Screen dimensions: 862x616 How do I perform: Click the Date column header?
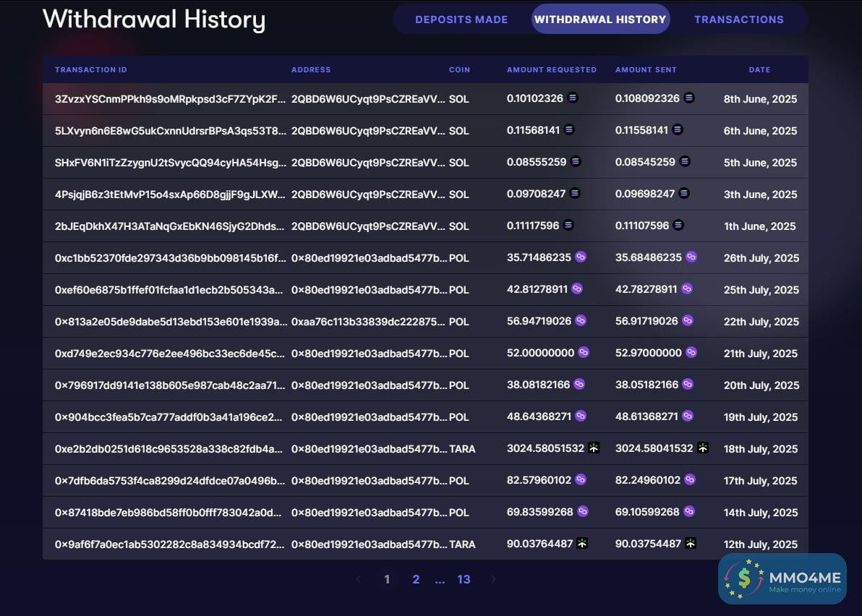759,70
